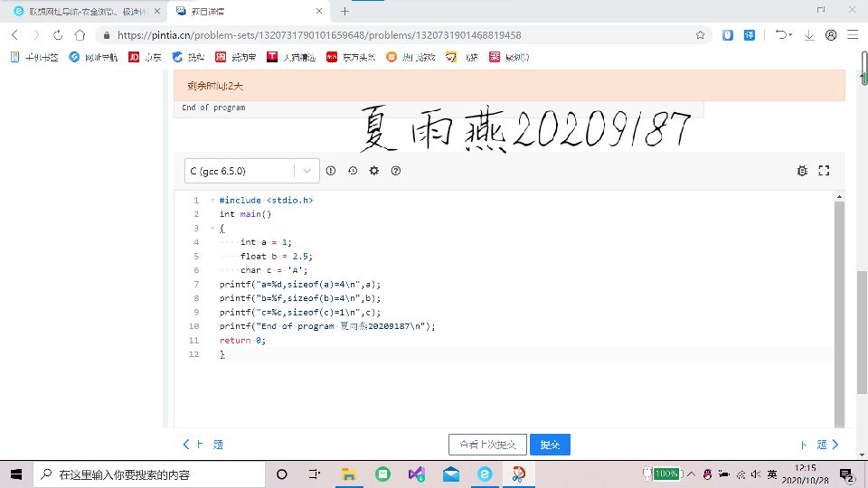The image size is (868, 488).
Task: Open the code history clock icon
Action: [353, 171]
